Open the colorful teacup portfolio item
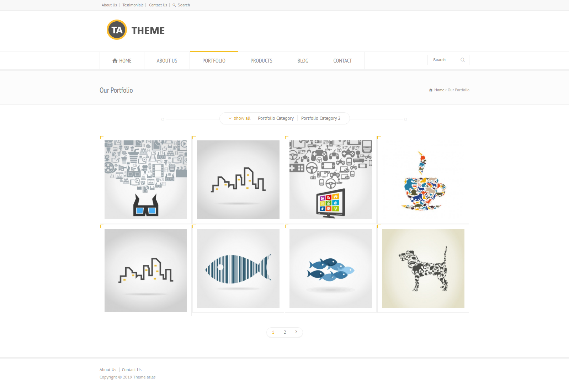 pyautogui.click(x=423, y=180)
